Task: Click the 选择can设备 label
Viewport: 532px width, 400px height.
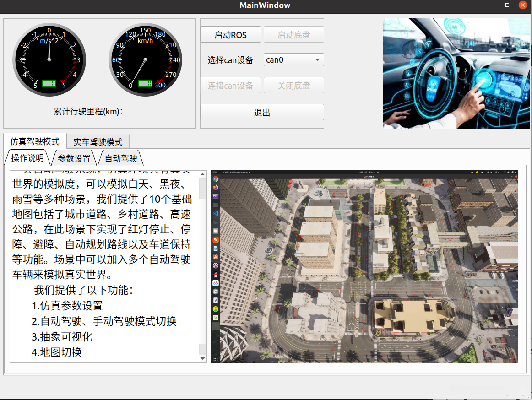Action: (230, 60)
